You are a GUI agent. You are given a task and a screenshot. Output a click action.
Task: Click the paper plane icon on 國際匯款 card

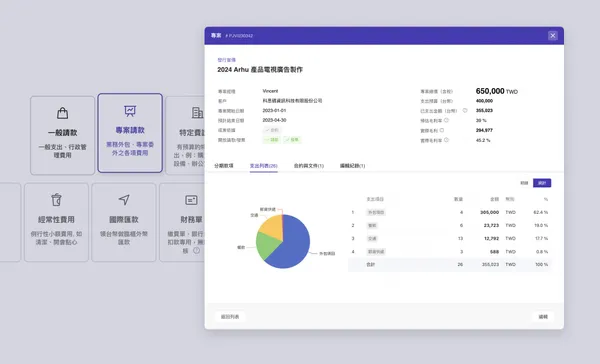(x=124, y=199)
